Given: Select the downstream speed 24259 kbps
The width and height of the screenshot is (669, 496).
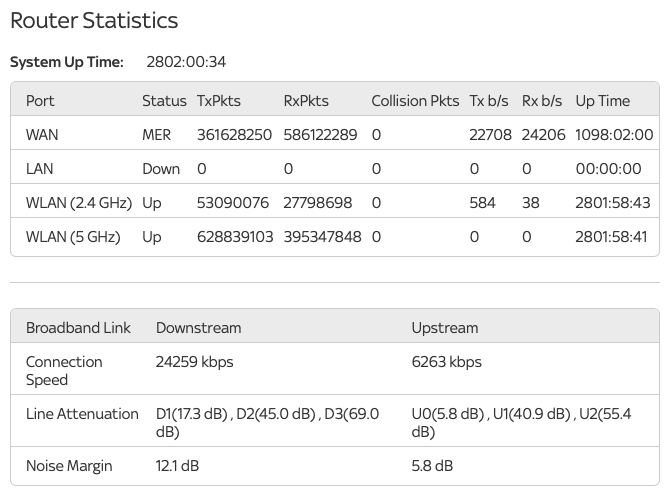Looking at the screenshot, I should coord(195,362).
